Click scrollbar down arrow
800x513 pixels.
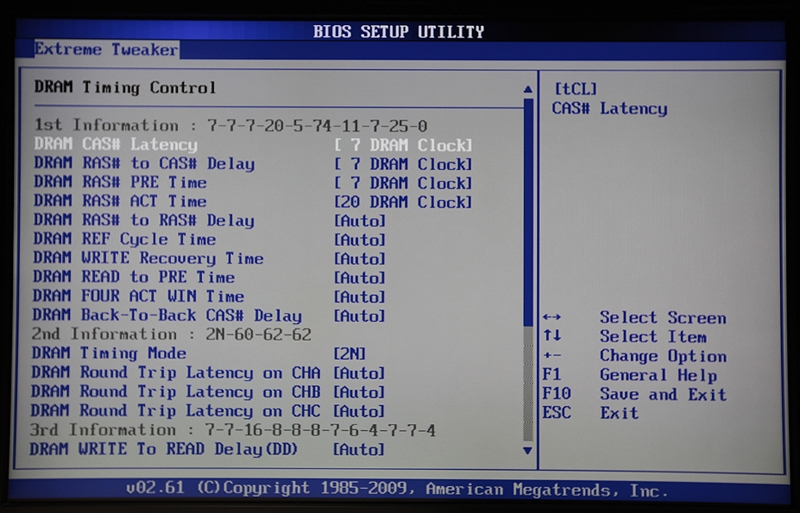(x=528, y=451)
